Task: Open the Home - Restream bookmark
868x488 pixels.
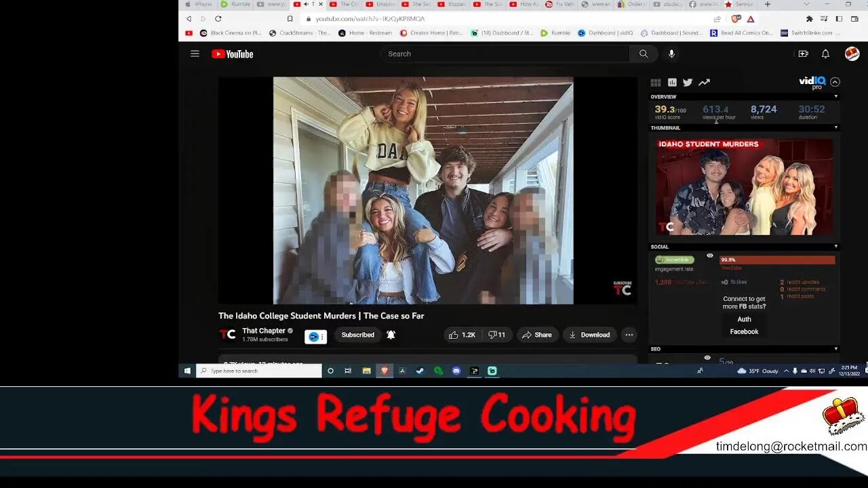Action: point(365,33)
